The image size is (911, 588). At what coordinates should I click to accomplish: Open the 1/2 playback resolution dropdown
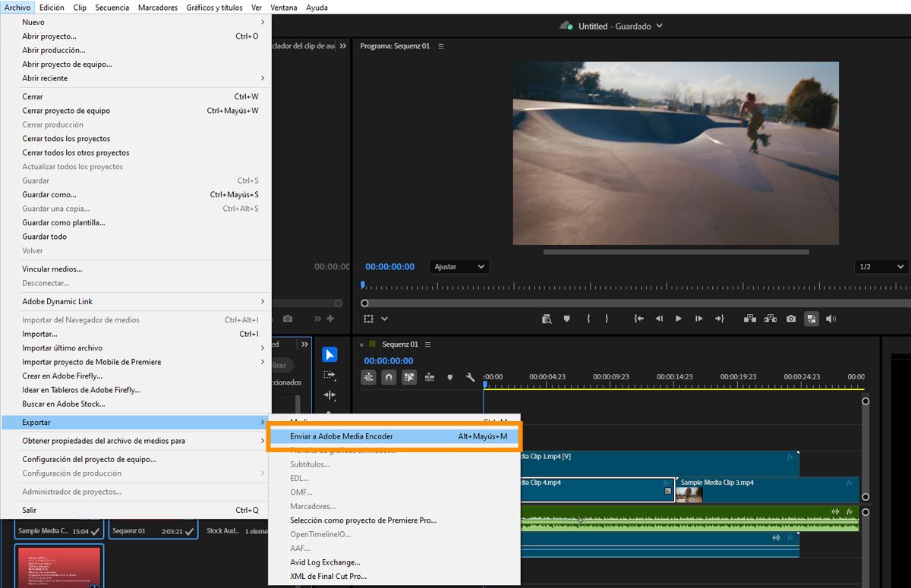(881, 267)
